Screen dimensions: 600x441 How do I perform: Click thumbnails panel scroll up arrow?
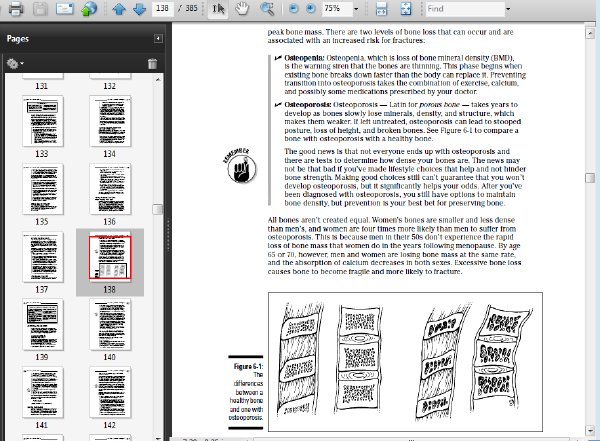tap(158, 80)
